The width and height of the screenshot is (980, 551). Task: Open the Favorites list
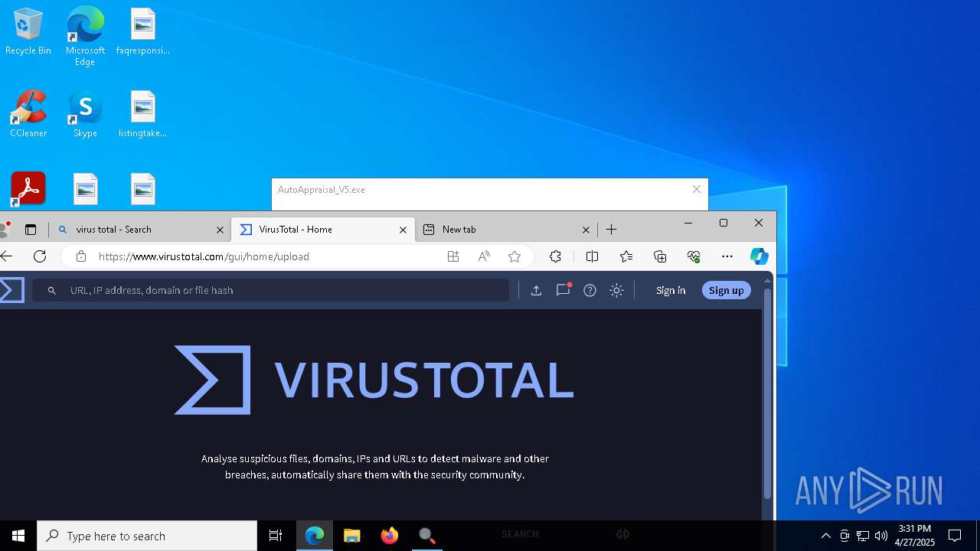[x=626, y=256]
